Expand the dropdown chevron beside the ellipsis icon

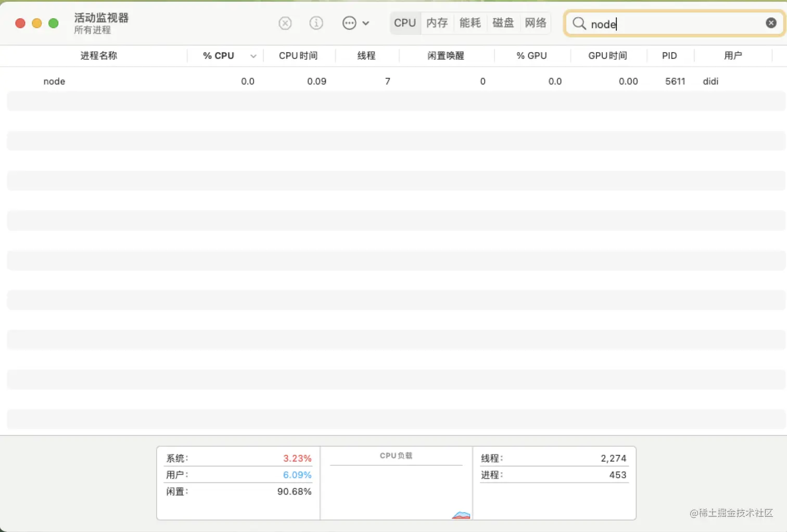click(x=366, y=23)
